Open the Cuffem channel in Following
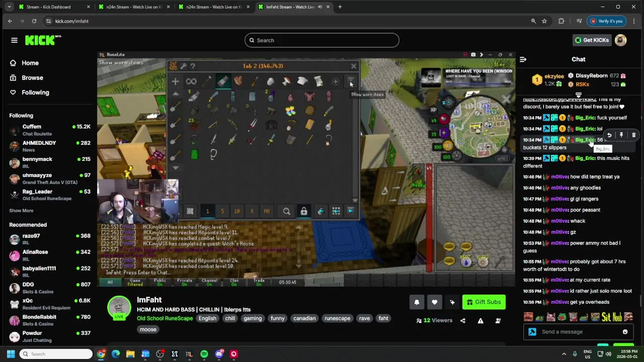 (x=49, y=130)
